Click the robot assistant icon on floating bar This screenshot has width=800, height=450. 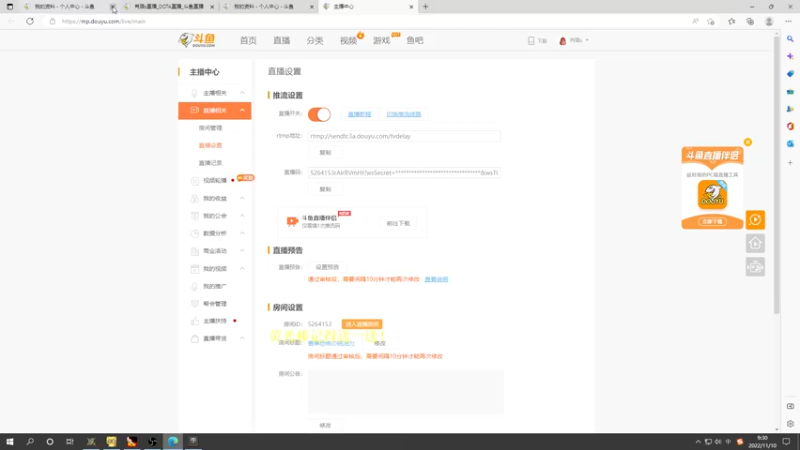point(755,267)
